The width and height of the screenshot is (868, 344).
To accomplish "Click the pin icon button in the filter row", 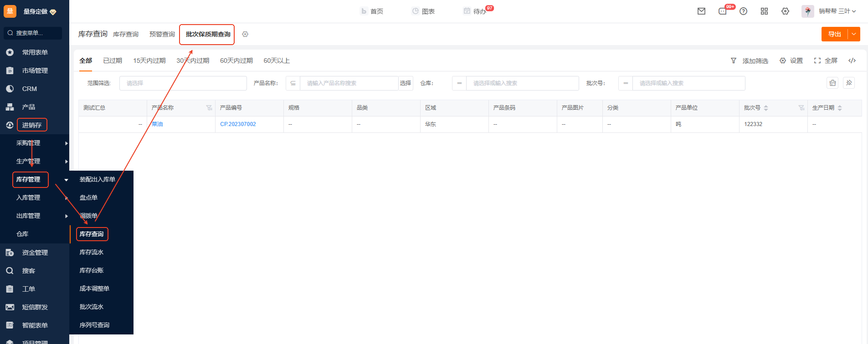I will pos(849,83).
